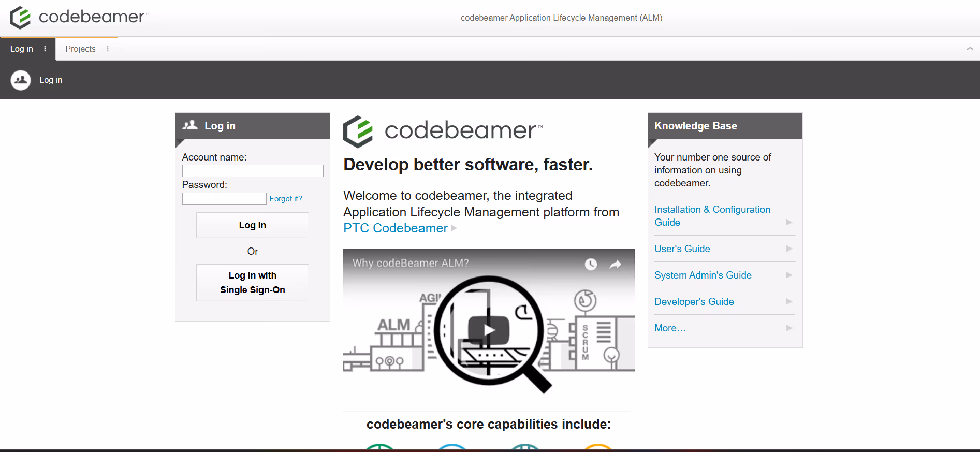The height and width of the screenshot is (452, 980).
Task: Click the arrow beside User's Guide
Action: tap(789, 249)
